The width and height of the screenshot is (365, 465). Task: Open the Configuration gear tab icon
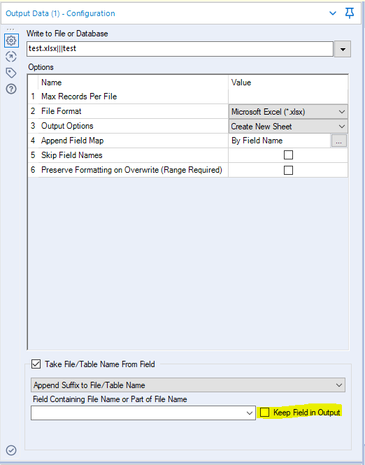point(11,41)
